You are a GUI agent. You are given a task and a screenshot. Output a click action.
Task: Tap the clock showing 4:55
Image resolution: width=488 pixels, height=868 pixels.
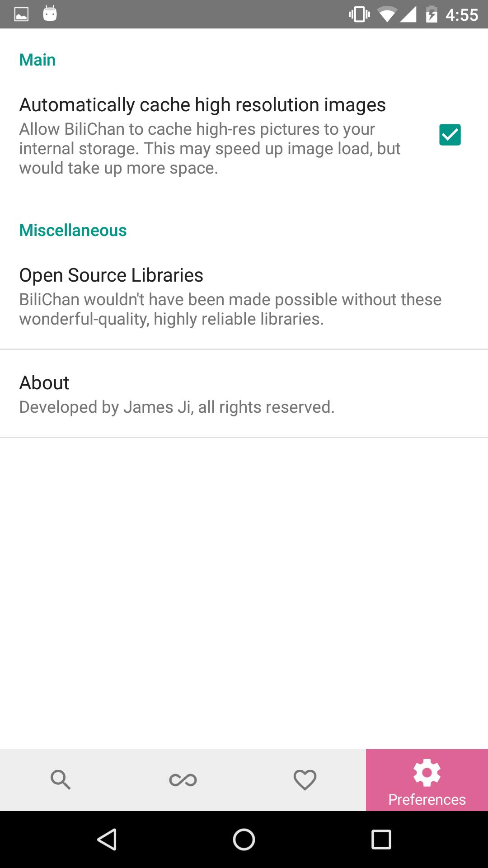(461, 14)
